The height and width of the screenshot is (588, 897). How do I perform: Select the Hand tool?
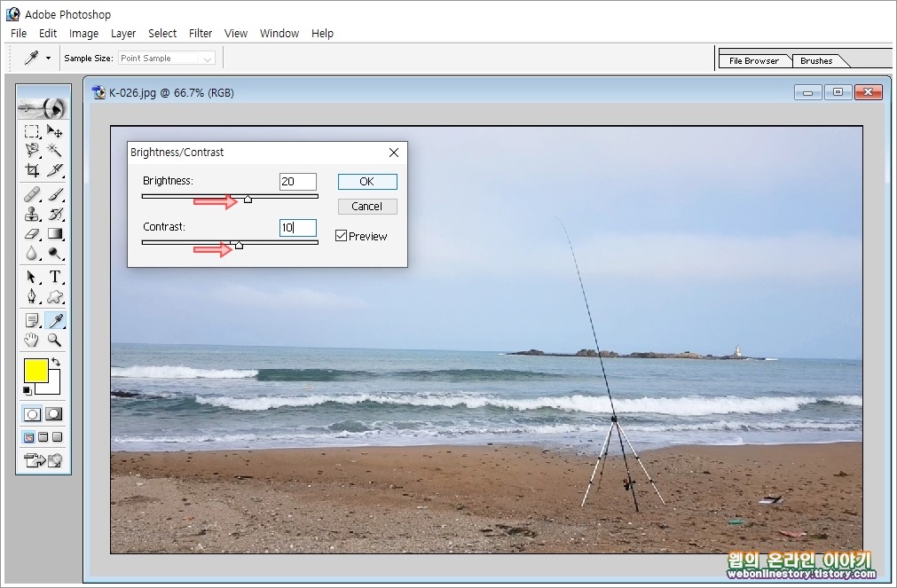click(32, 341)
